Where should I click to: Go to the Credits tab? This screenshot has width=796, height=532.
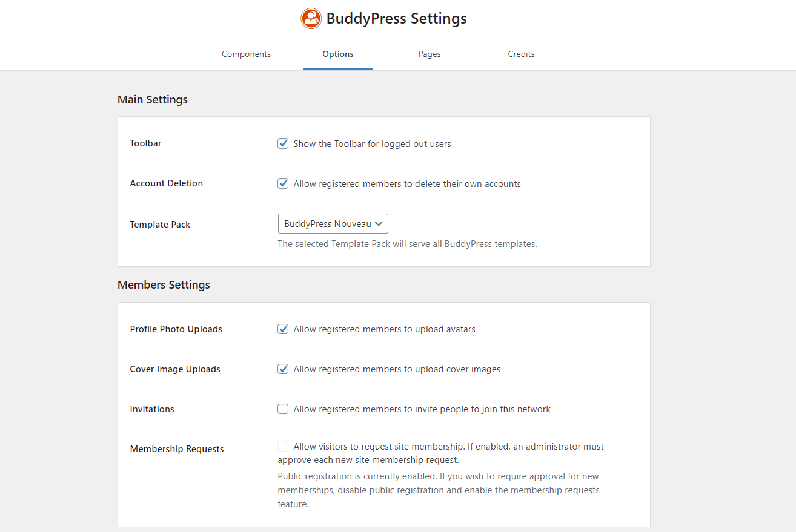coord(521,54)
